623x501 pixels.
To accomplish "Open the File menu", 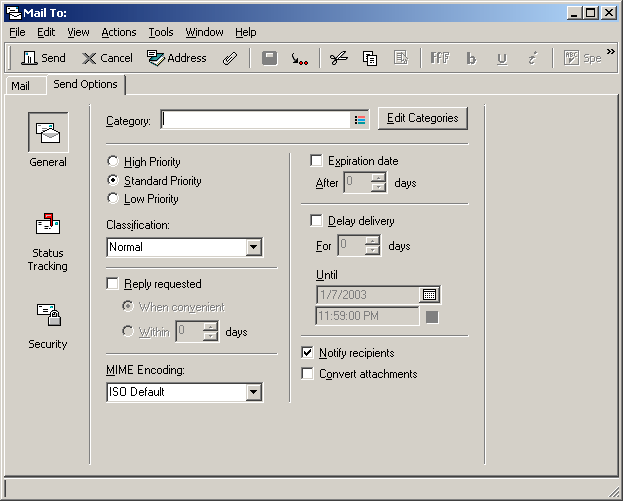I will [x=17, y=32].
